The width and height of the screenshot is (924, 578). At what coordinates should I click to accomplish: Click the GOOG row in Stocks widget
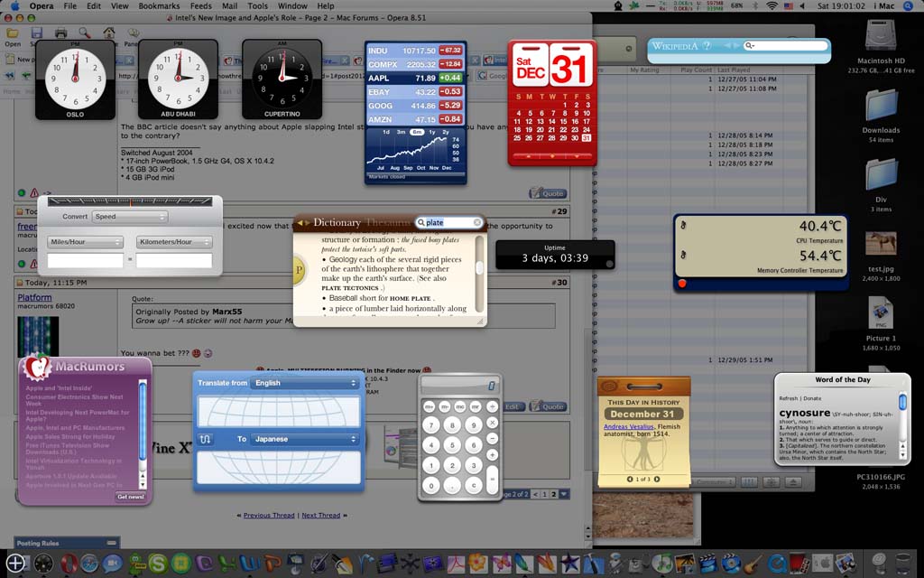[415, 106]
